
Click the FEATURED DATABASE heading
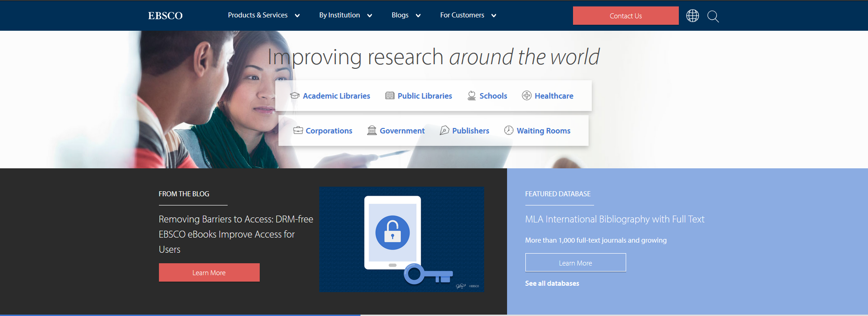tap(557, 194)
